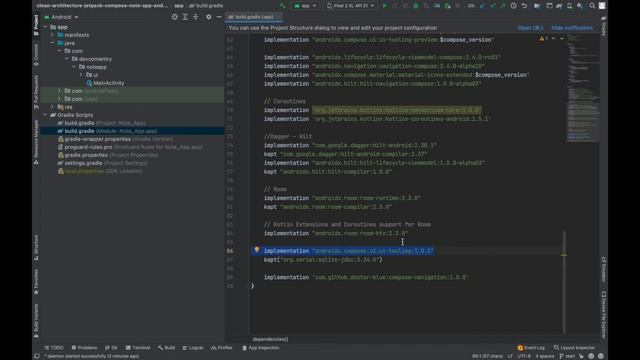Open the Event Log
The width and height of the screenshot is (640, 360).
pyautogui.click(x=531, y=348)
